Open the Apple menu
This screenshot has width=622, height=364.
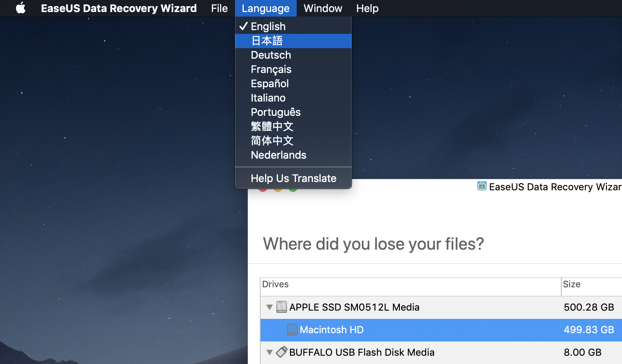[x=21, y=8]
